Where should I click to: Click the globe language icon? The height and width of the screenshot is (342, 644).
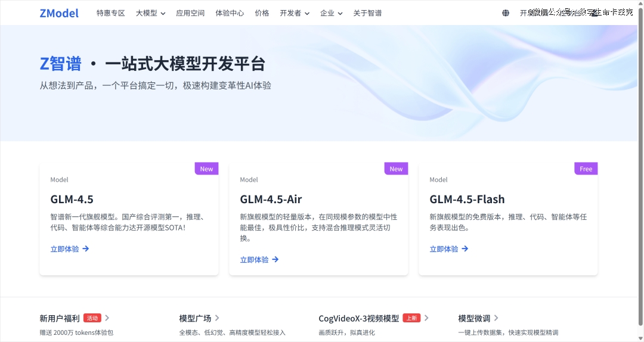pos(506,13)
